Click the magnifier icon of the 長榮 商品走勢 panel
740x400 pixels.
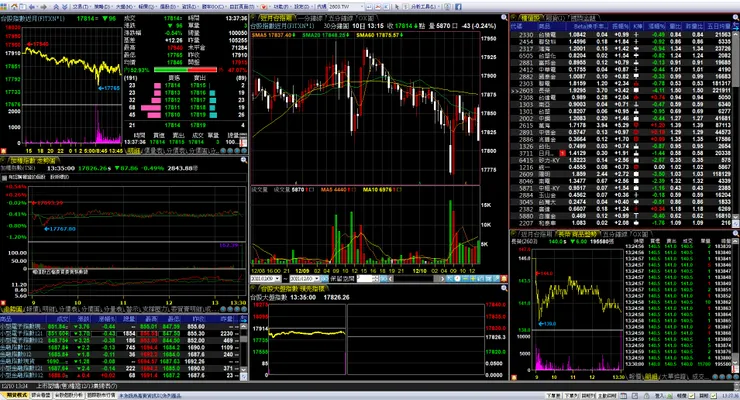735,233
